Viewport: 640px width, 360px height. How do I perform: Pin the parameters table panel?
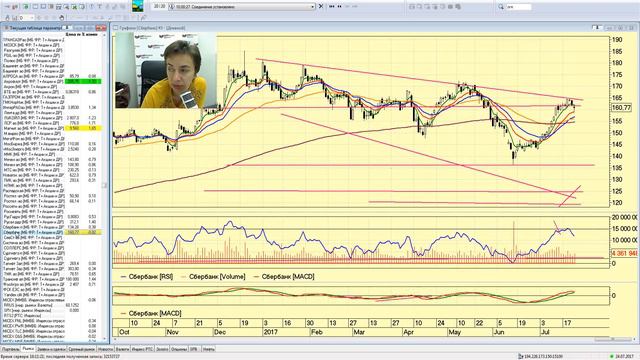click(67, 28)
